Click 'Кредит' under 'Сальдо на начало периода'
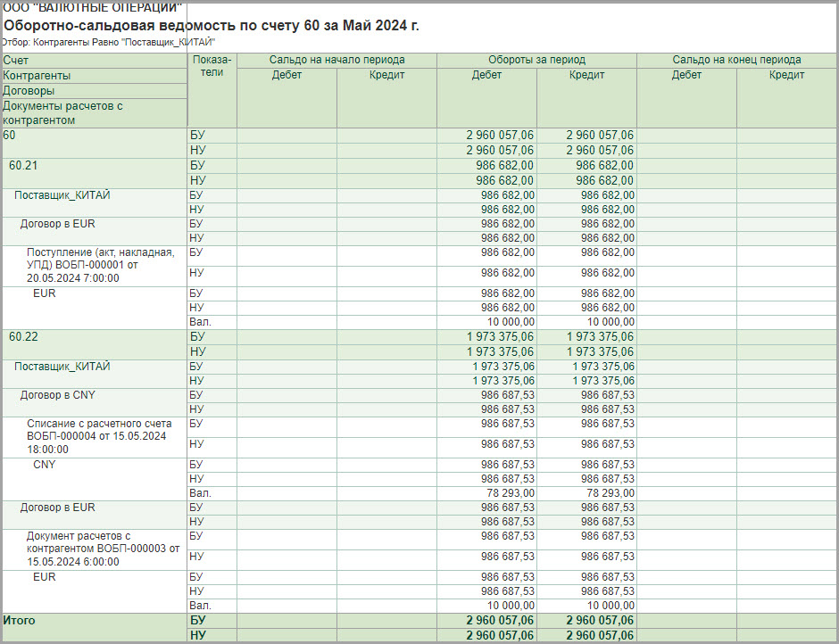This screenshot has height=644, width=839. point(386,75)
